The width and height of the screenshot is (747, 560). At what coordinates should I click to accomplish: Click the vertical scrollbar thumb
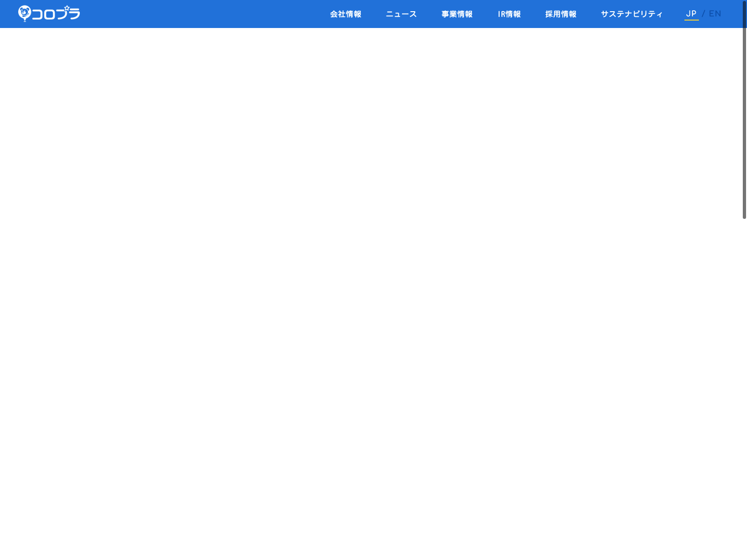(744, 110)
